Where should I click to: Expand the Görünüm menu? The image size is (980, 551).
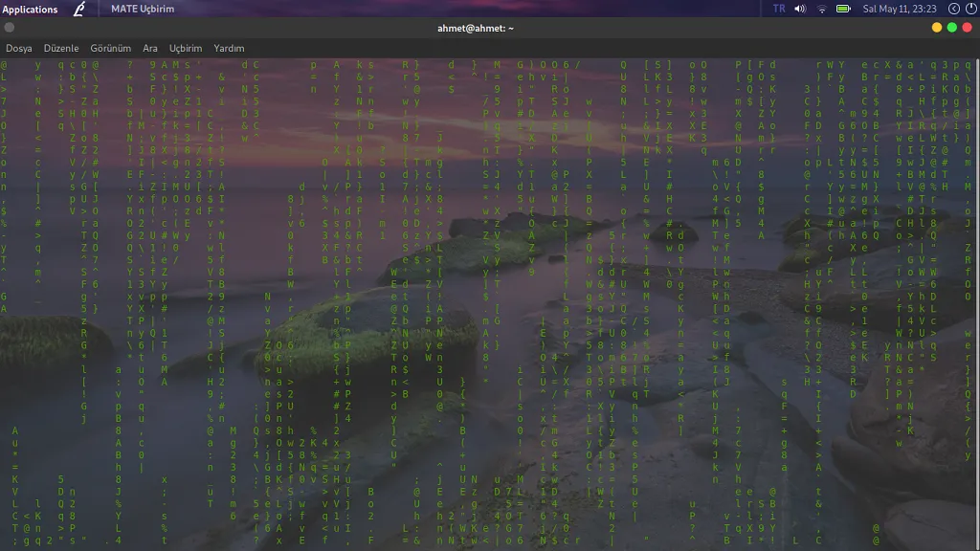tap(110, 48)
